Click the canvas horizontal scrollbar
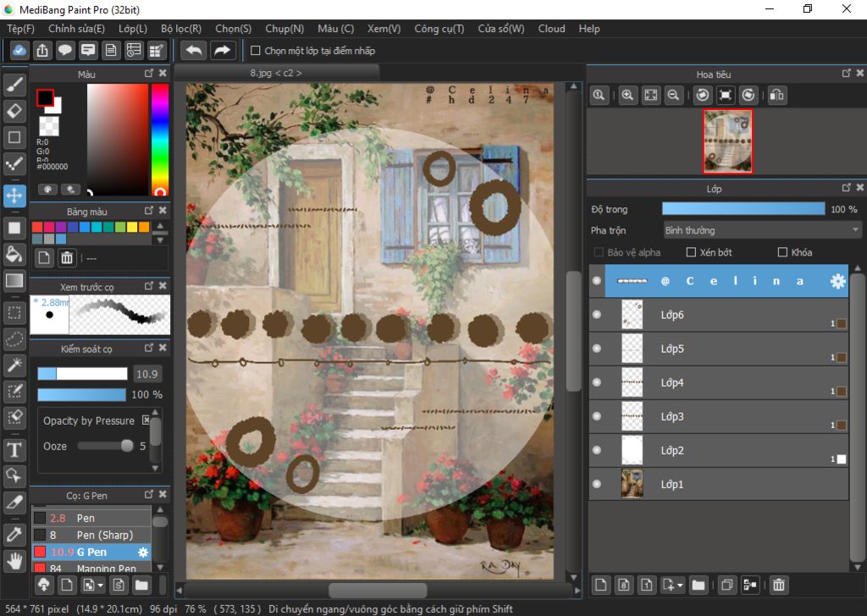This screenshot has width=867, height=616. [x=378, y=590]
